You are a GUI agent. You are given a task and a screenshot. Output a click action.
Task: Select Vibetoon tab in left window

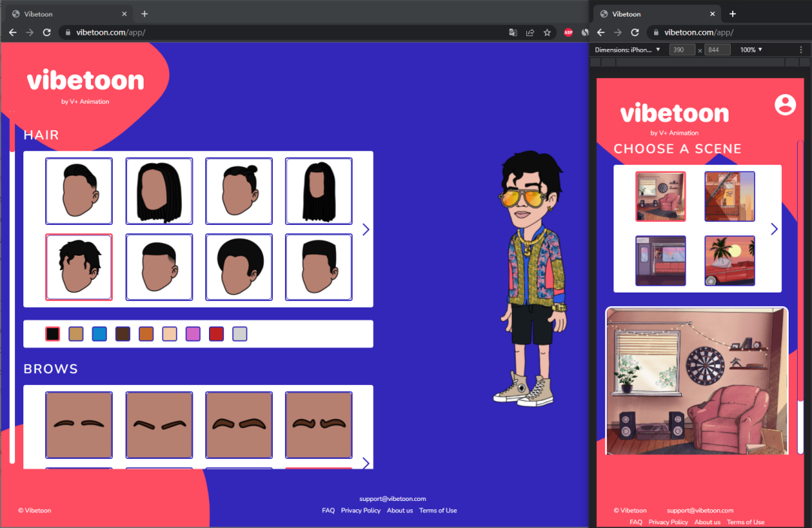(x=70, y=14)
